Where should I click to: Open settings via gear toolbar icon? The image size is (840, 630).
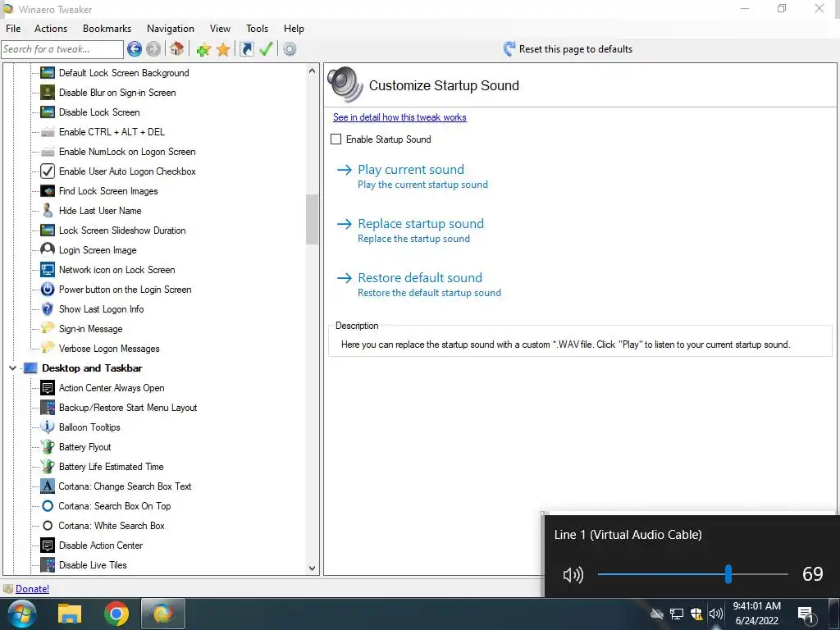click(290, 49)
